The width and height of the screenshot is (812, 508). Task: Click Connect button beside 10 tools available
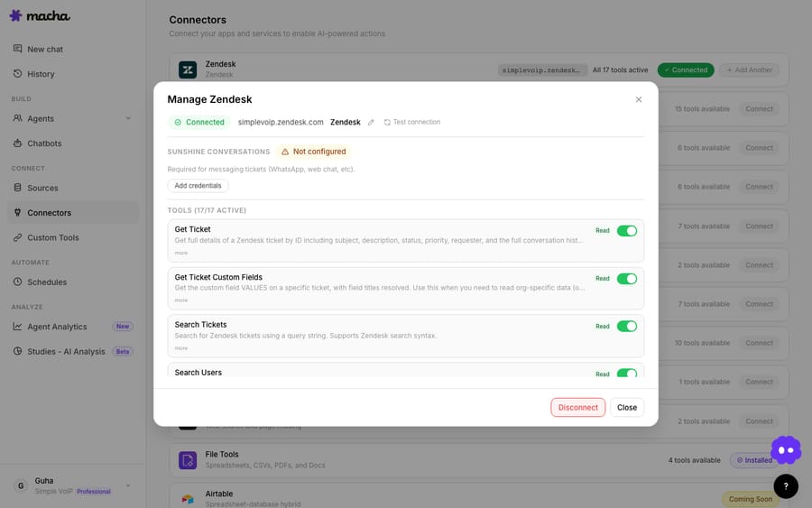tap(759, 343)
